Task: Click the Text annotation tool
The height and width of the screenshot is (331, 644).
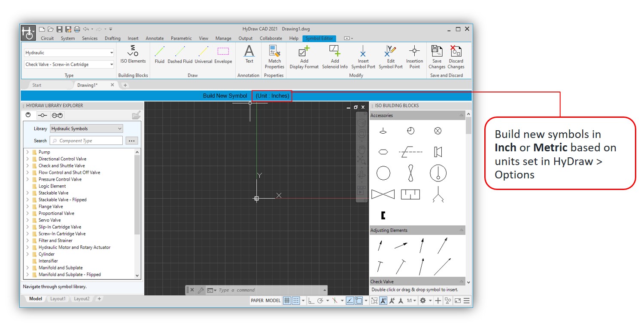Action: (249, 55)
